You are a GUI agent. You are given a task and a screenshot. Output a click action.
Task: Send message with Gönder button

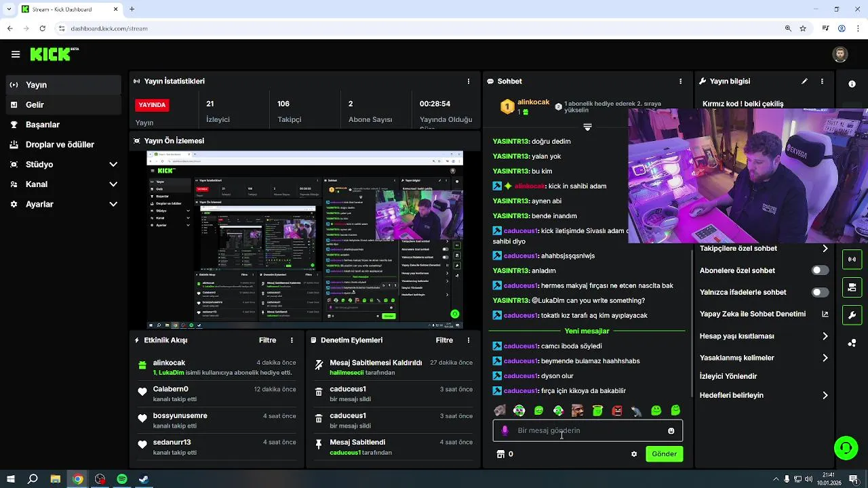pyautogui.click(x=664, y=454)
